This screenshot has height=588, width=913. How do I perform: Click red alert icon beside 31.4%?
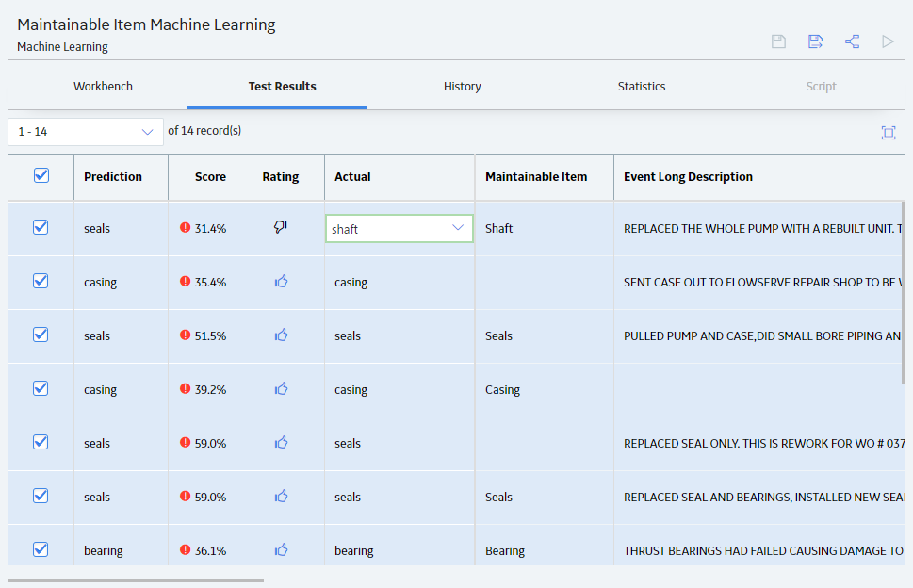tap(186, 228)
